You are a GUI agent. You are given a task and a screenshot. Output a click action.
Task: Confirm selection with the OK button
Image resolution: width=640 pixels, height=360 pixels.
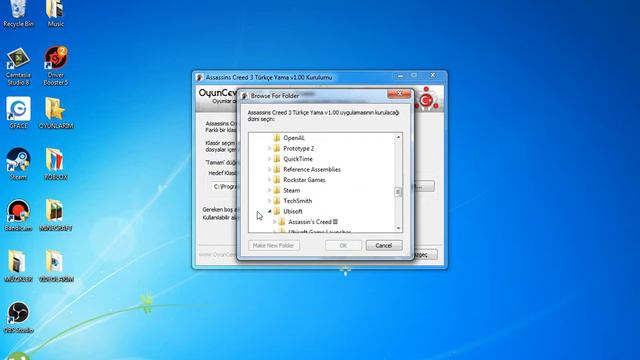tap(343, 245)
